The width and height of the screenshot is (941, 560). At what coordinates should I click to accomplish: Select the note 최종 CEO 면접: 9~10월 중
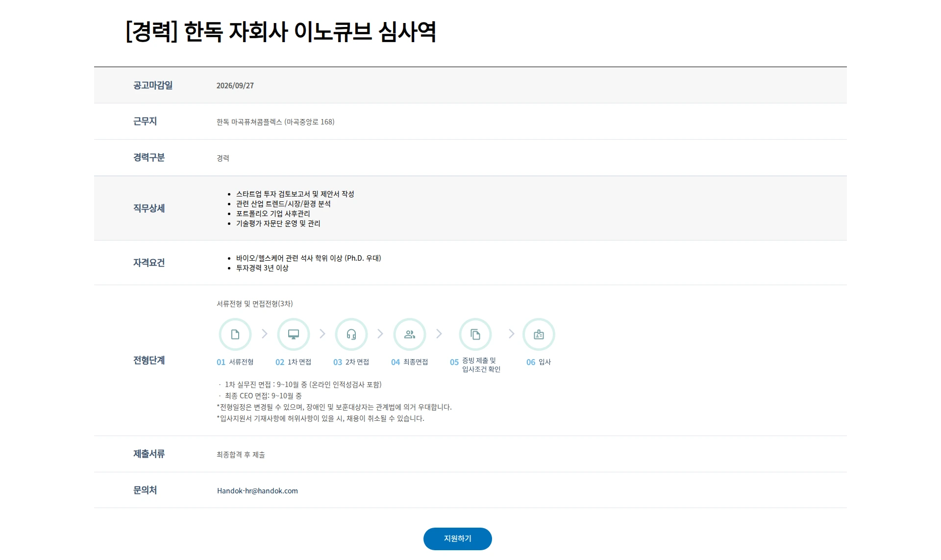point(259,396)
